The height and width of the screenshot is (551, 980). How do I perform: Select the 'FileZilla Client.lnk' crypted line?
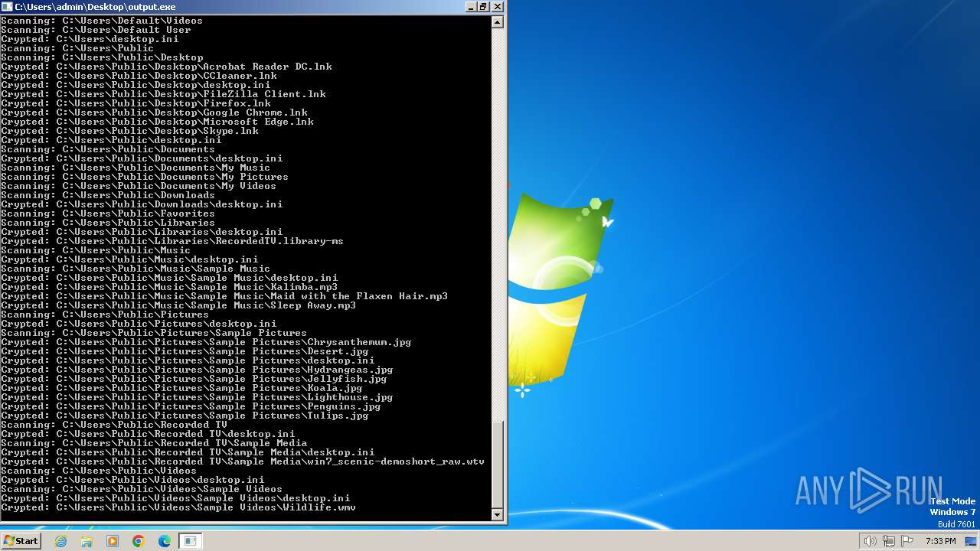(x=163, y=94)
